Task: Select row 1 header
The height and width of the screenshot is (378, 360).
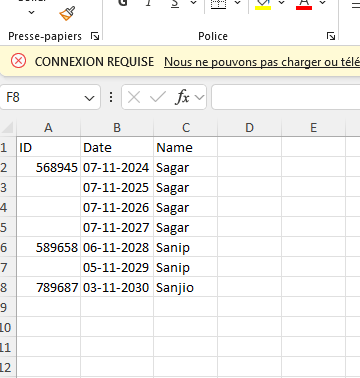Action: (8, 148)
